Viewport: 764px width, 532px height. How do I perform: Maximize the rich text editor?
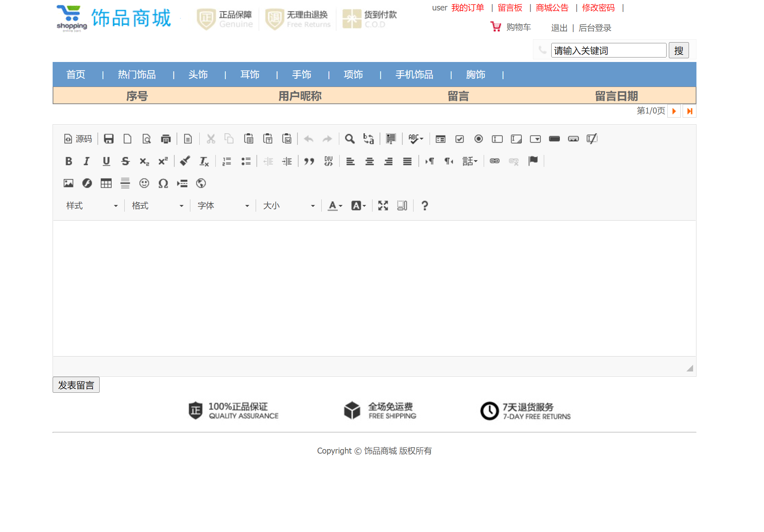[x=383, y=205]
